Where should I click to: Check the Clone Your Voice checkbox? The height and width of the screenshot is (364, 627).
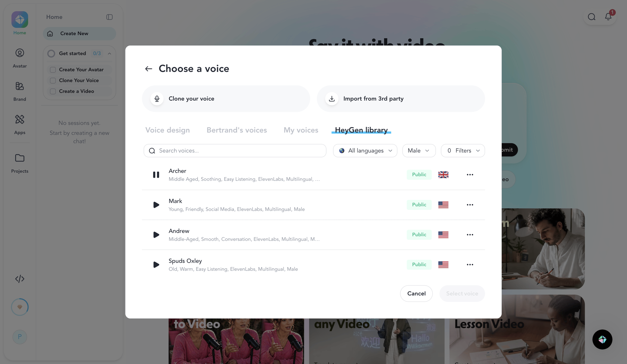(x=53, y=80)
